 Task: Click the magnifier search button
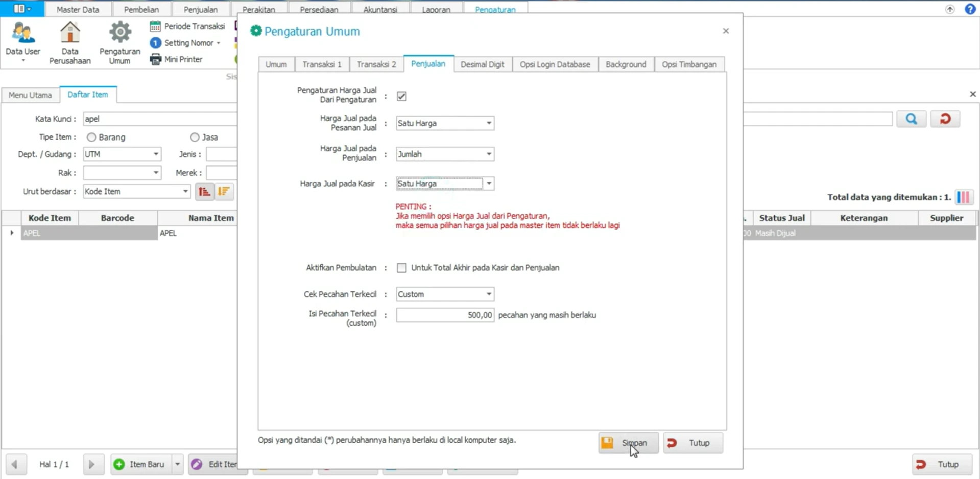click(x=912, y=119)
